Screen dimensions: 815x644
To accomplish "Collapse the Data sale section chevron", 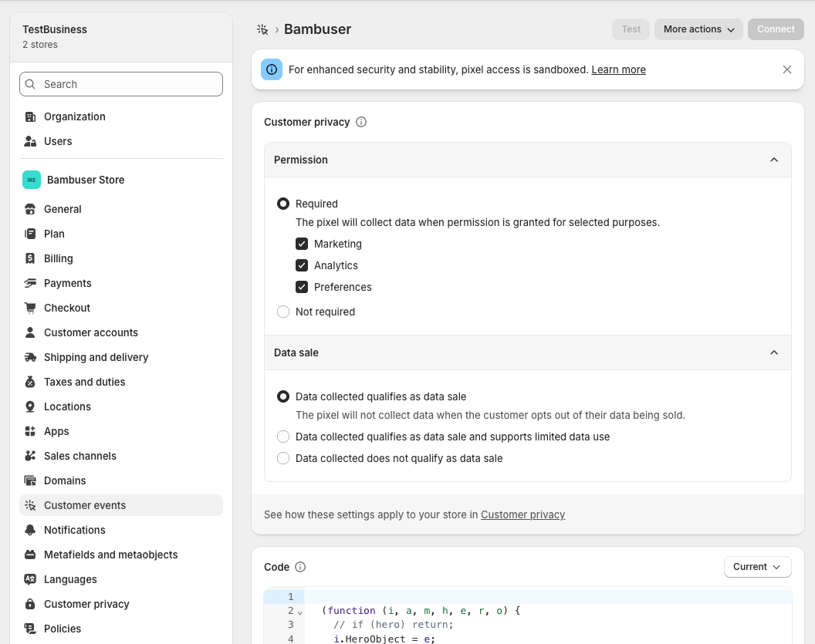I will [774, 352].
